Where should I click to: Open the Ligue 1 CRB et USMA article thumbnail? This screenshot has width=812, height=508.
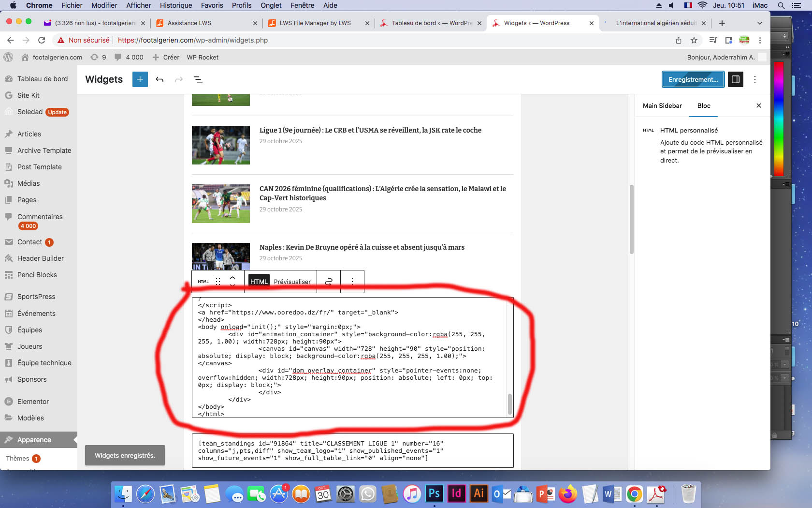(221, 145)
